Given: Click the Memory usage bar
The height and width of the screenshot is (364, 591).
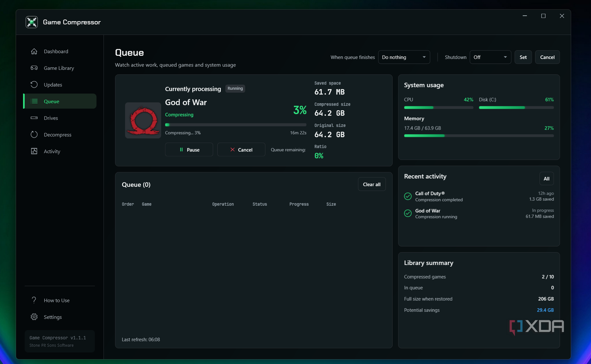Looking at the screenshot, I should [479, 136].
